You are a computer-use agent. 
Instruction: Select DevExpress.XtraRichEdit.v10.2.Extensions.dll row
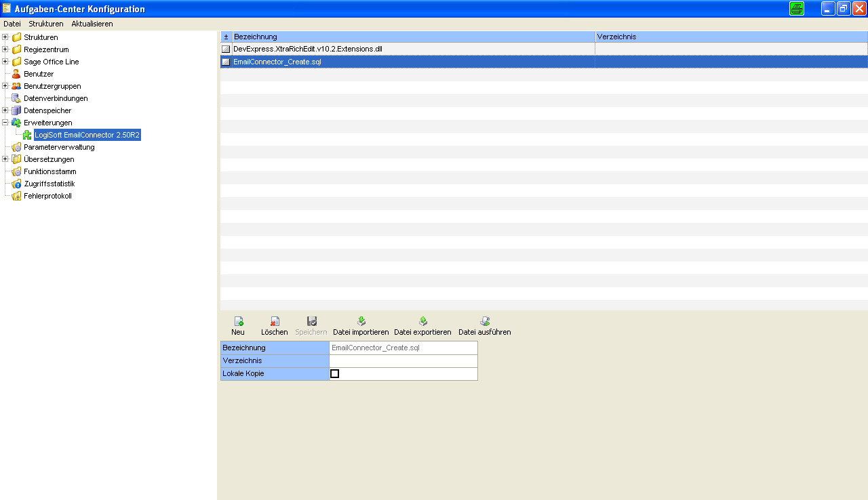544,49
